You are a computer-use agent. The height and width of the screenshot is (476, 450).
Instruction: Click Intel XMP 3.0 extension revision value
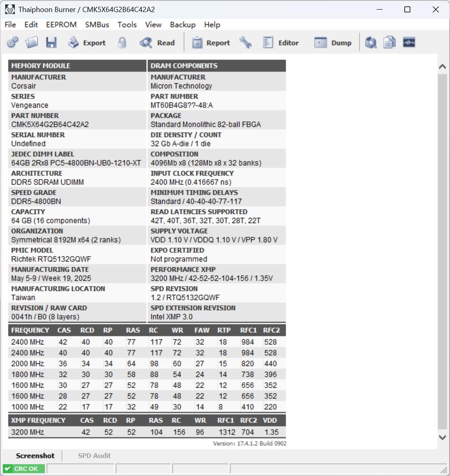171,317
